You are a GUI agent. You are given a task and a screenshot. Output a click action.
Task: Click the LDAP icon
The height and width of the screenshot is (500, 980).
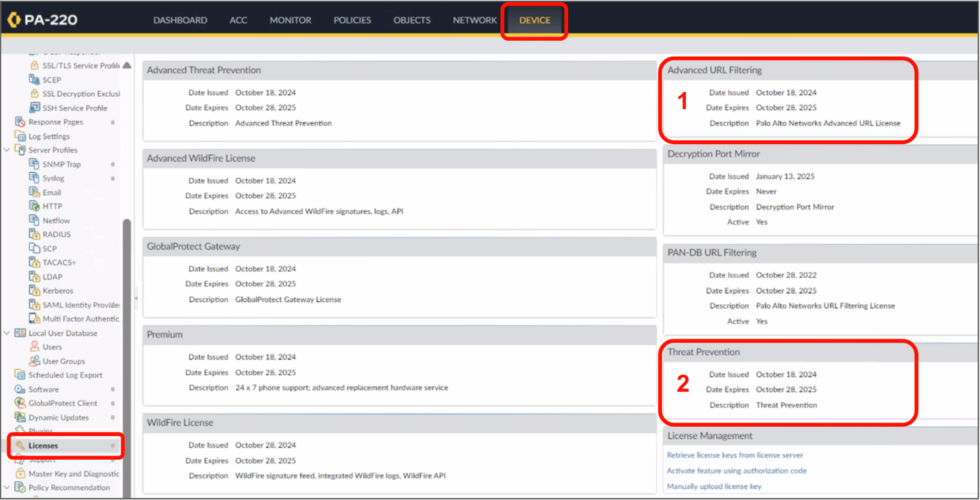click(34, 276)
